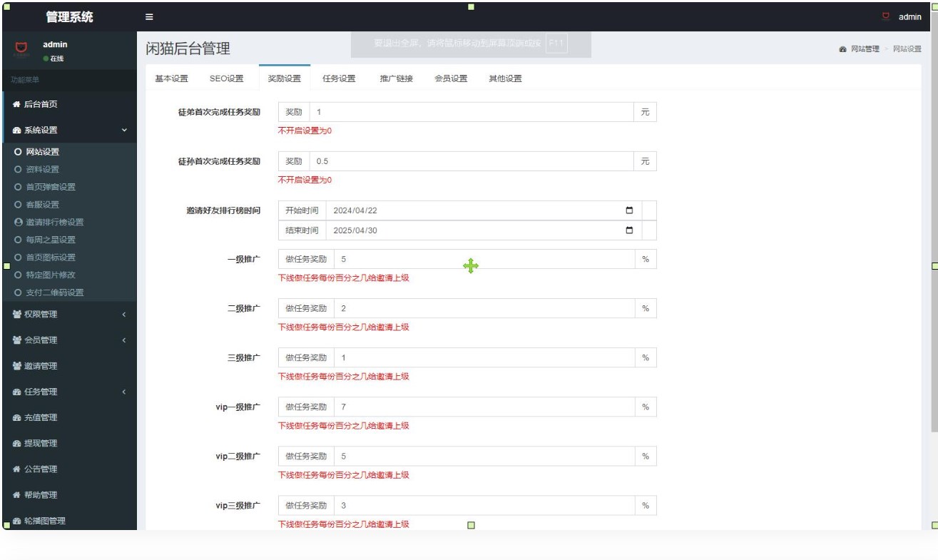Image resolution: width=938 pixels, height=560 pixels.
Task: Expand the 任务管理 menu arrow
Action: (123, 392)
